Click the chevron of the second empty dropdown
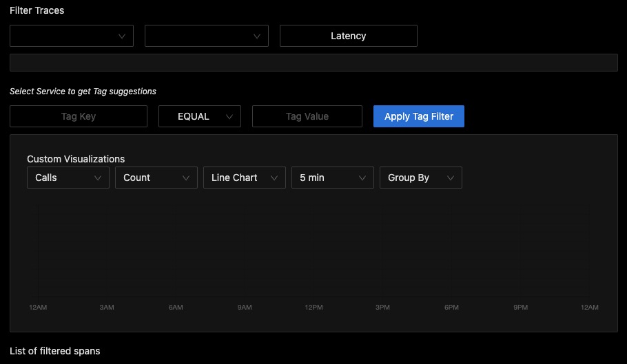 coord(257,36)
